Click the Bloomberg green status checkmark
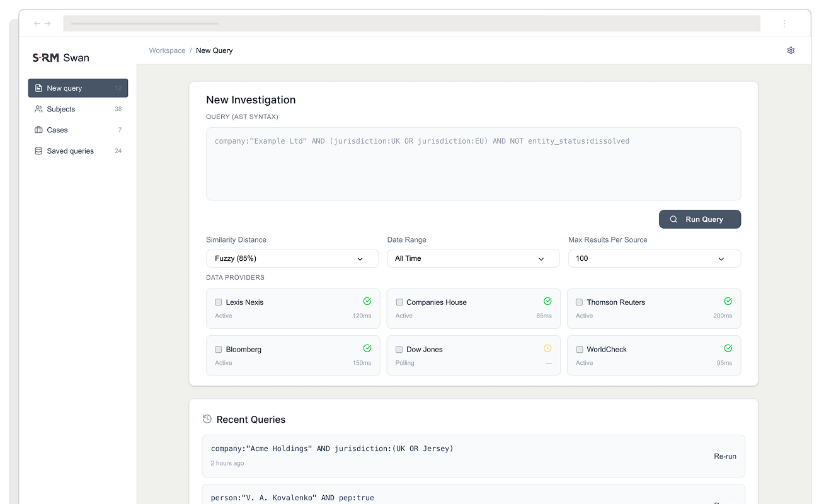The image size is (819, 504). pyautogui.click(x=367, y=348)
